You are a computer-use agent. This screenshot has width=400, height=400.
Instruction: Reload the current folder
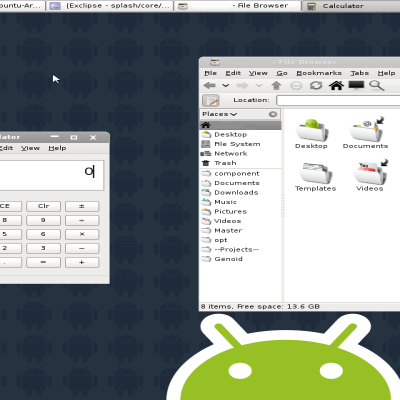316,86
